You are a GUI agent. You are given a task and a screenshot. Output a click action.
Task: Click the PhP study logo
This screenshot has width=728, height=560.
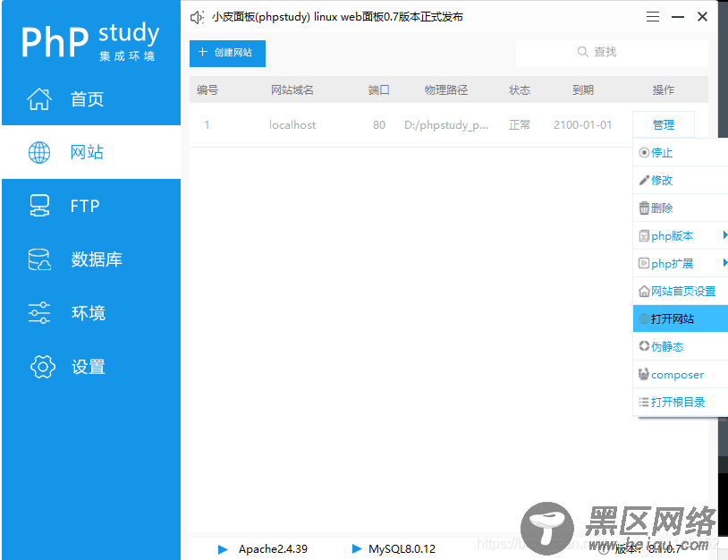[90, 41]
